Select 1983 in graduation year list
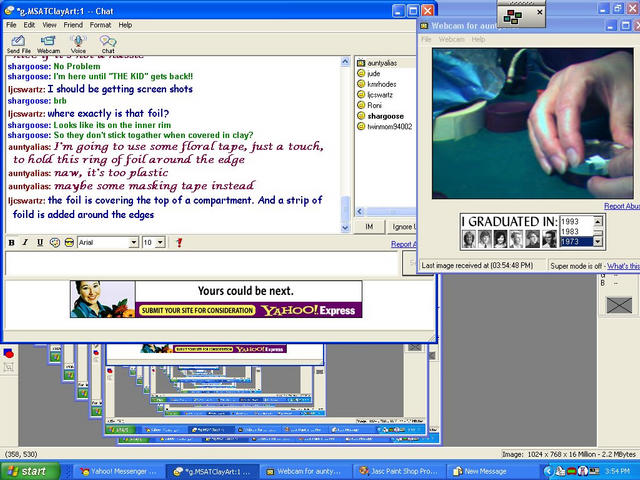 (x=576, y=231)
